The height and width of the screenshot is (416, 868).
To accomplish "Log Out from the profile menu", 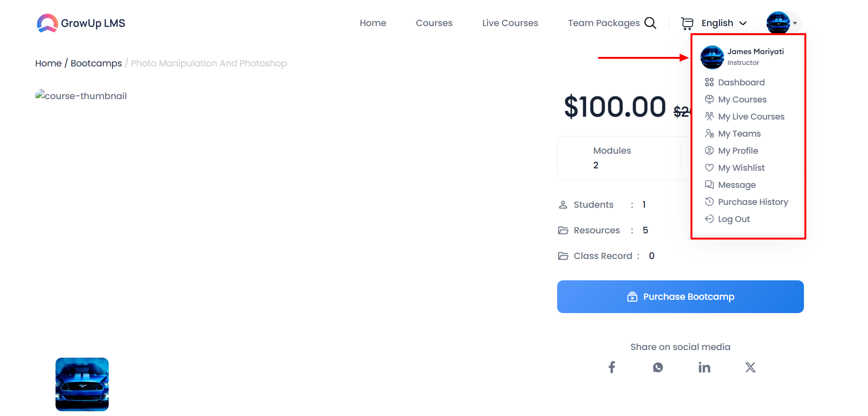I will coord(734,219).
